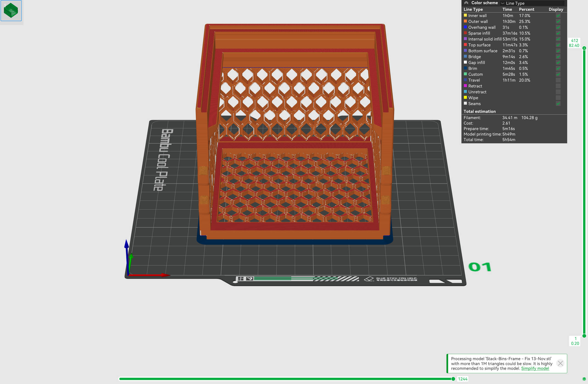Click the blue Bridge color swatch
Screen dimensions: 588x384
point(465,57)
